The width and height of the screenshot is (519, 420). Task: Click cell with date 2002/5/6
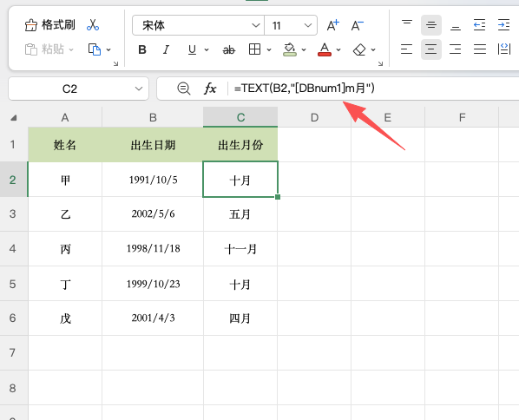(153, 213)
